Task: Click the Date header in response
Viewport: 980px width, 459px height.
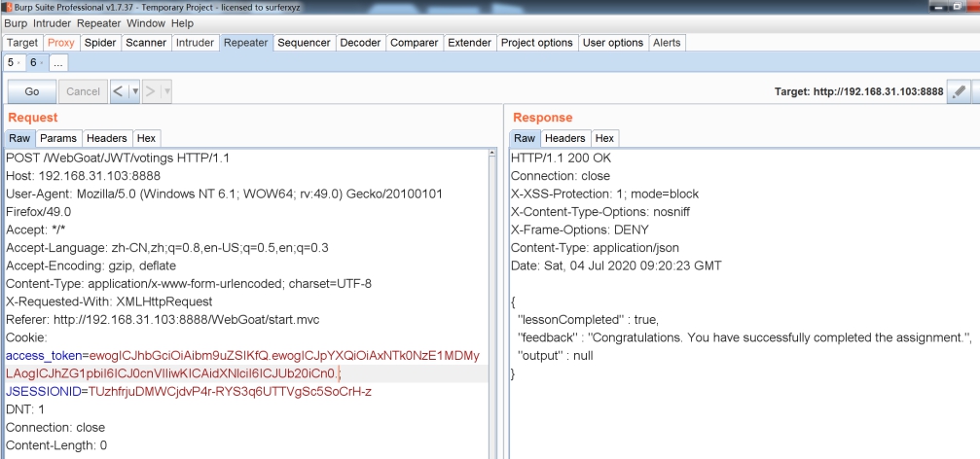Action: [616, 266]
